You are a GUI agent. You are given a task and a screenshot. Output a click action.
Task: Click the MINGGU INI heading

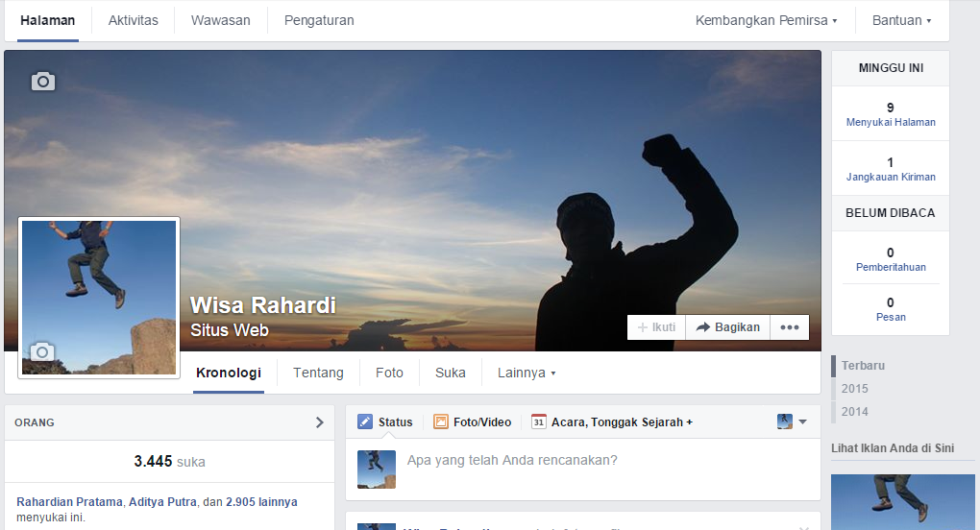pos(891,68)
